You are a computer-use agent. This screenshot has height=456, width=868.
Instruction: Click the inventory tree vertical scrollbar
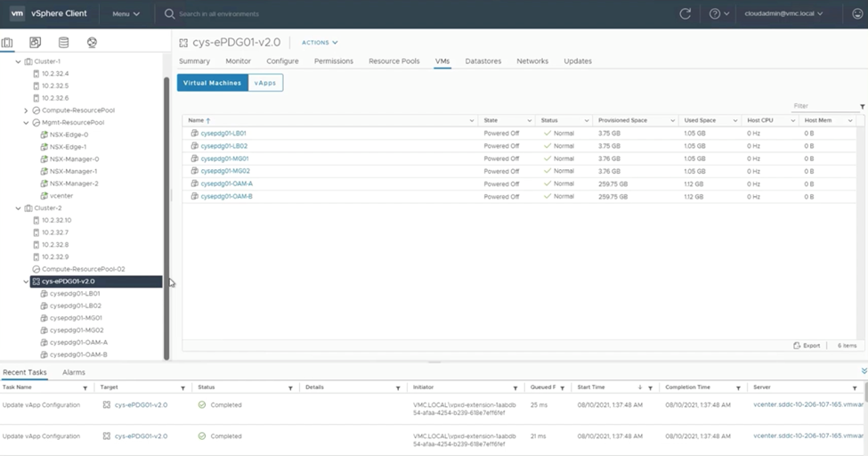coord(166,214)
